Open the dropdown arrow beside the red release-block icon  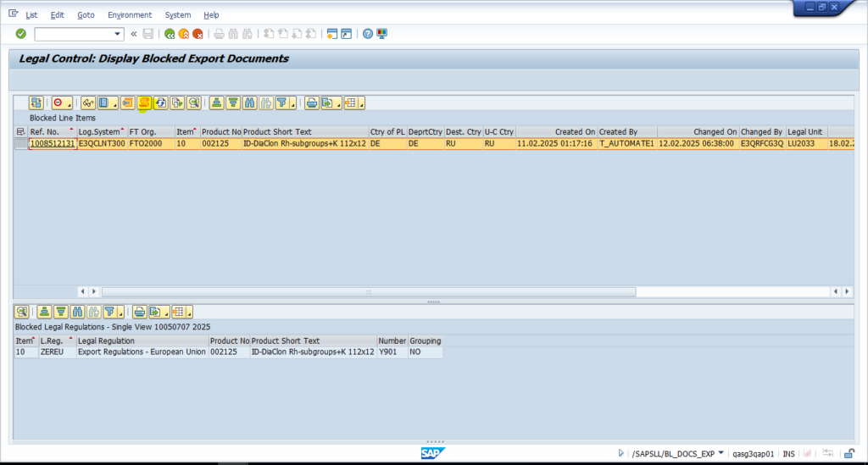[69, 104]
